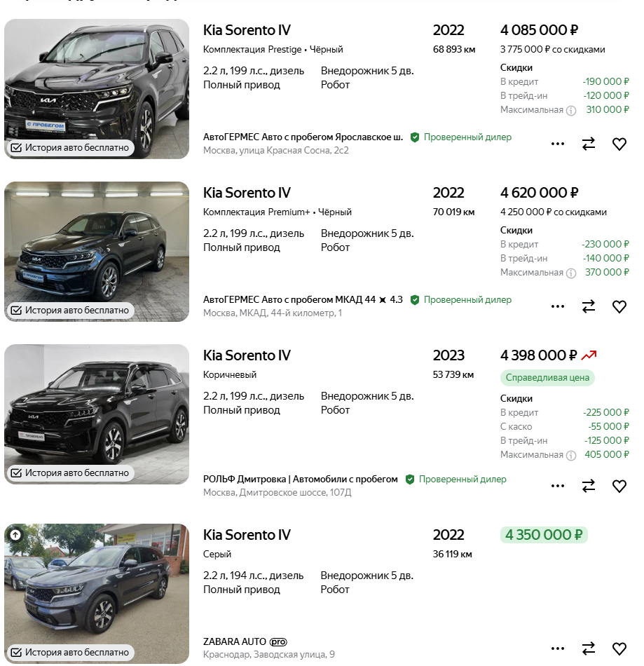644x666 pixels.
Task: Expand more actions on ZABARA AUTO listing
Action: 558,649
